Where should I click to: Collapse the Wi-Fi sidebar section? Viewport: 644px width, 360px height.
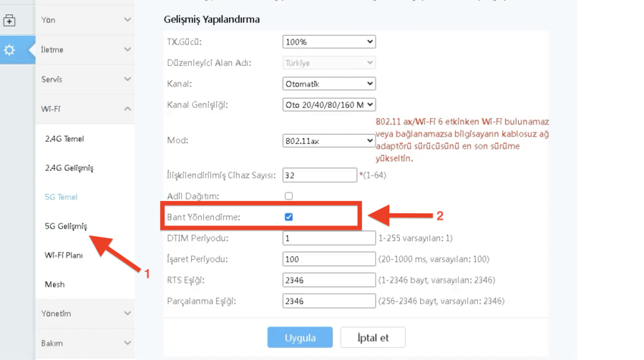click(x=84, y=109)
